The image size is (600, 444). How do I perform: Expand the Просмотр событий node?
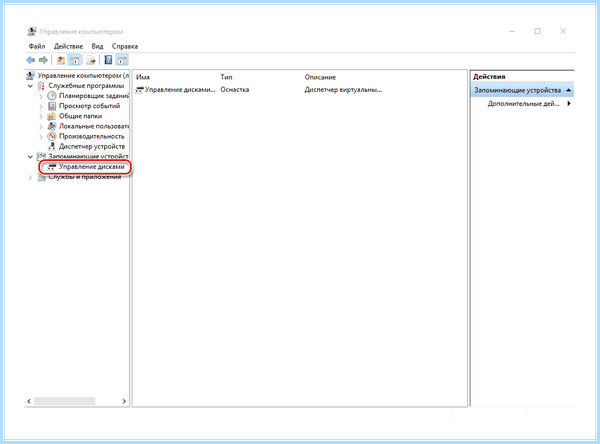click(41, 106)
